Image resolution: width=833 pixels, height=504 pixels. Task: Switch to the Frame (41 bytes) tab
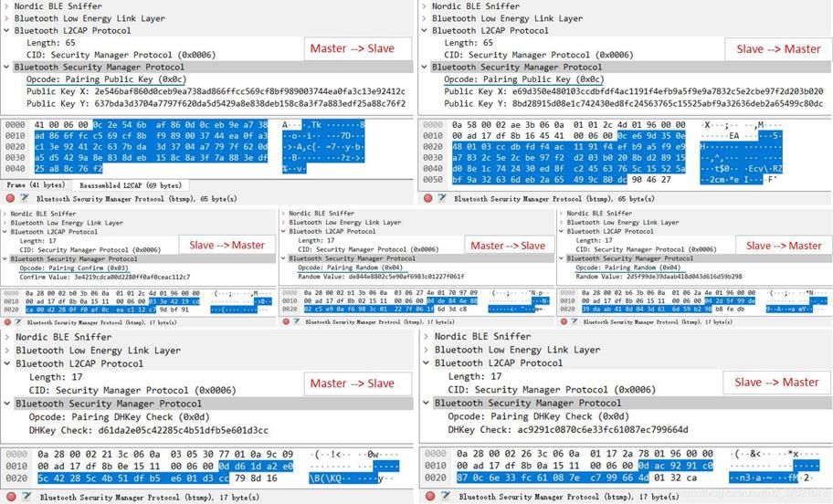pos(36,184)
